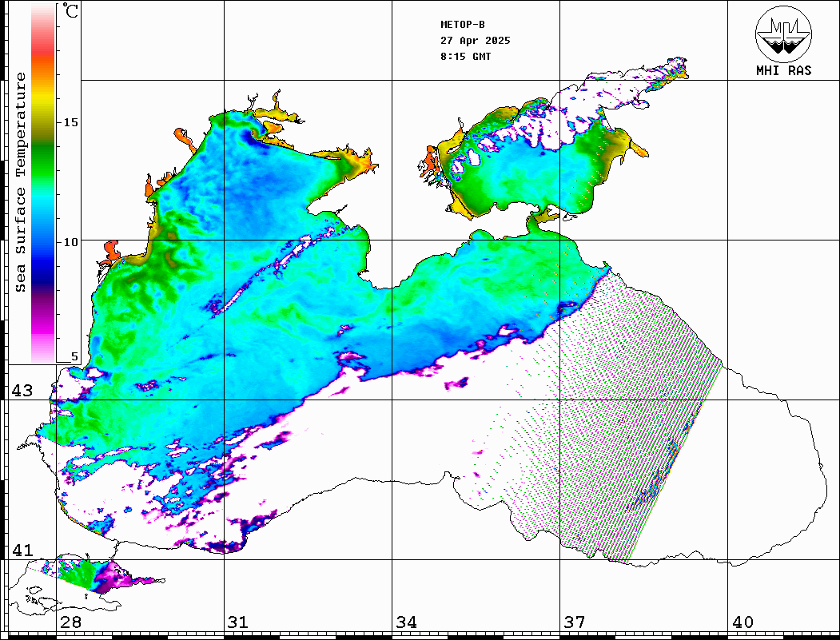Click the longitude label 34
Image resolution: width=840 pixels, height=640 pixels.
point(406,622)
